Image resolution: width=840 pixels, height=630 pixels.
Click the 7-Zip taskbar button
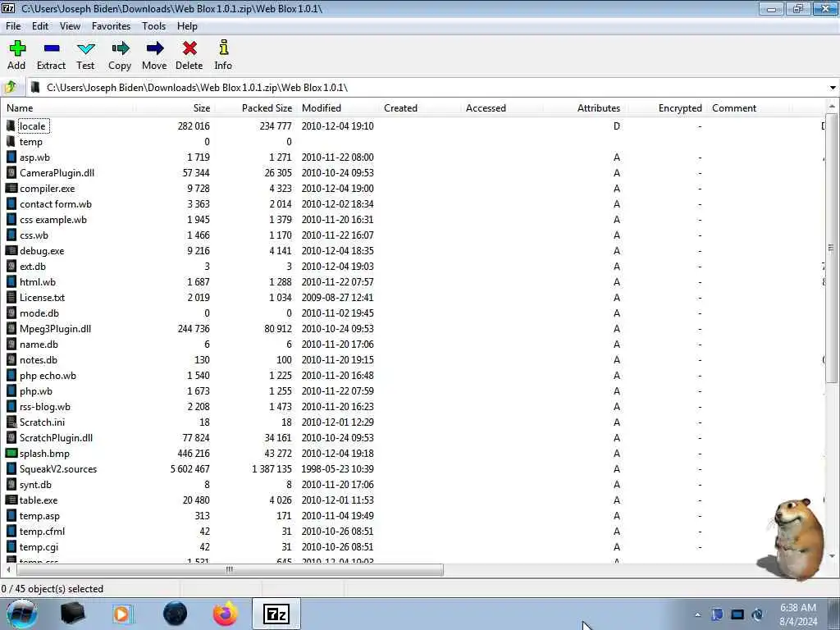pyautogui.click(x=276, y=614)
